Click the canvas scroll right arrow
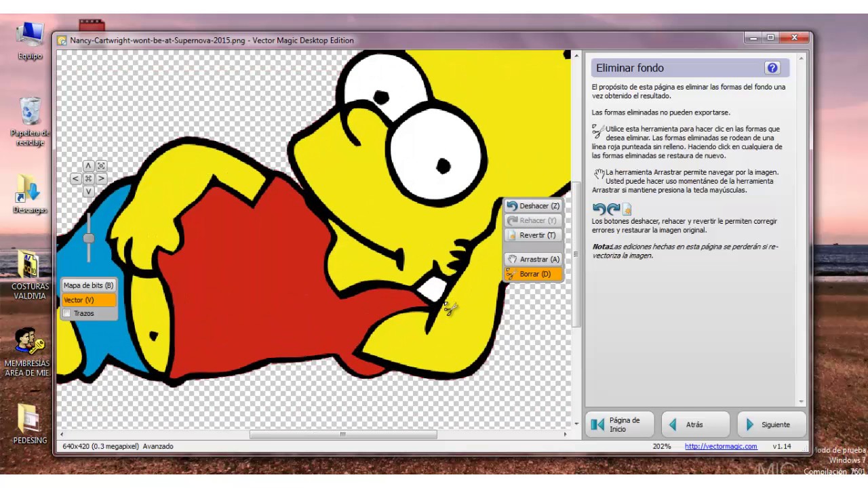 tap(566, 434)
